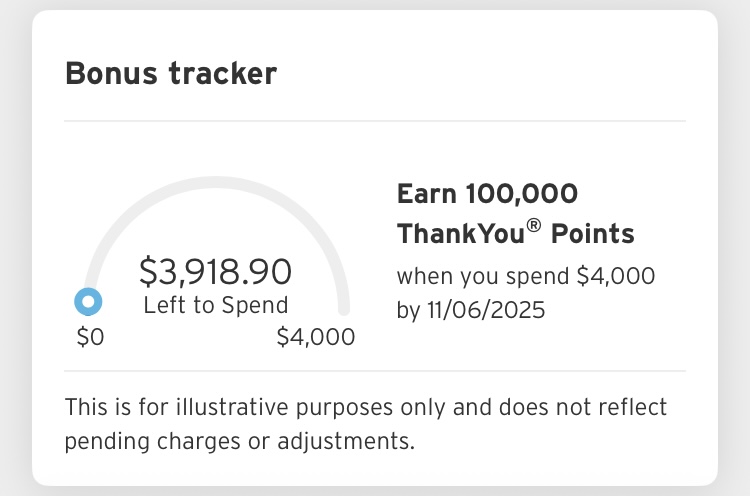The image size is (750, 496).
Task: Click the "Earn 100,000" heading line
Action: [487, 194]
